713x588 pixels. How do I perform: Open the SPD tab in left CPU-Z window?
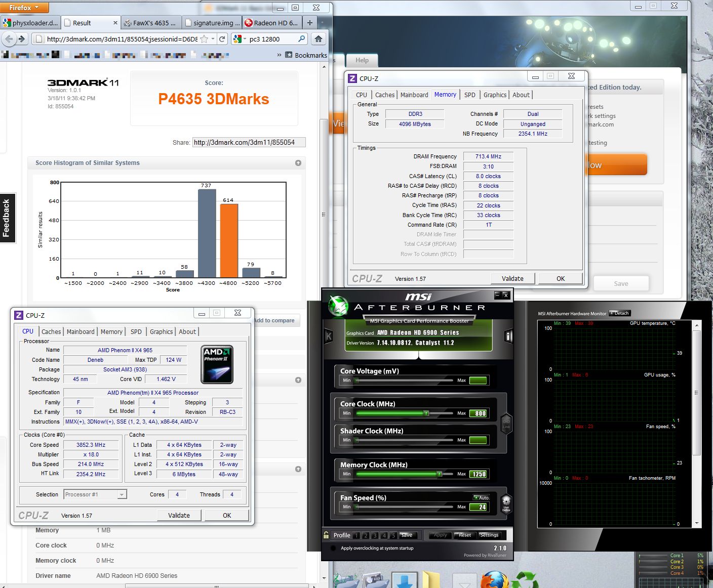point(136,332)
